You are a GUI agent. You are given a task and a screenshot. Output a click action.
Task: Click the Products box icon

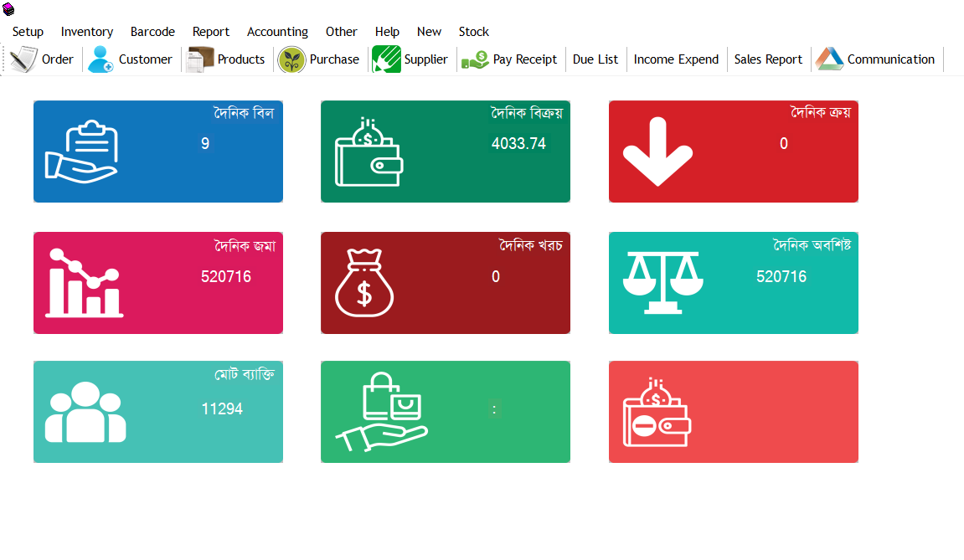point(200,59)
